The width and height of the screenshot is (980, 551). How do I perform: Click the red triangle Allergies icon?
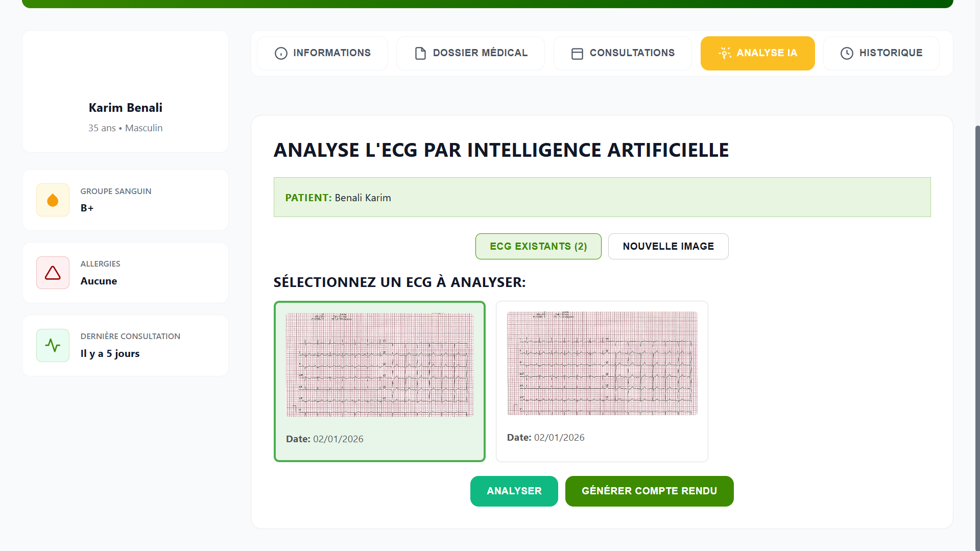[x=53, y=273]
